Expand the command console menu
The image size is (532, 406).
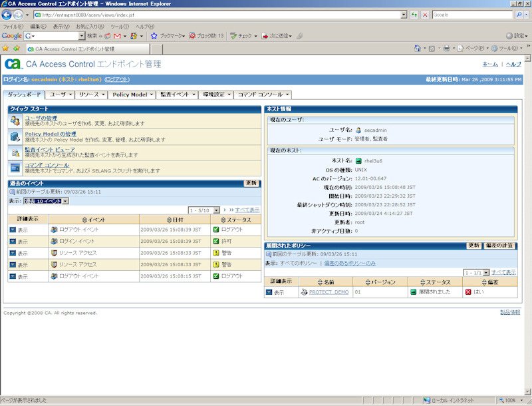pos(287,95)
